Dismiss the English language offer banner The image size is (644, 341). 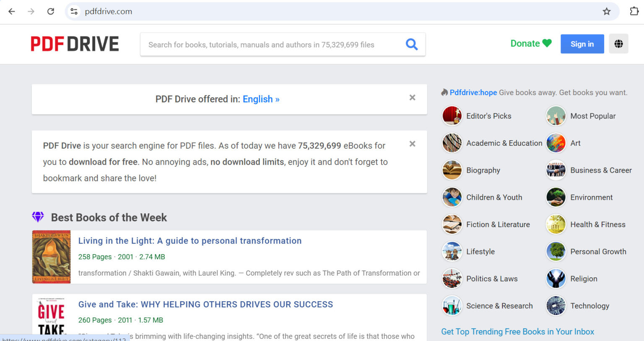click(412, 97)
